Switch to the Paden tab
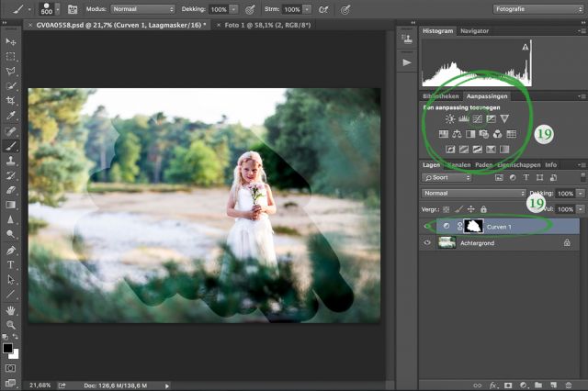This screenshot has width=588, height=391. tap(484, 165)
